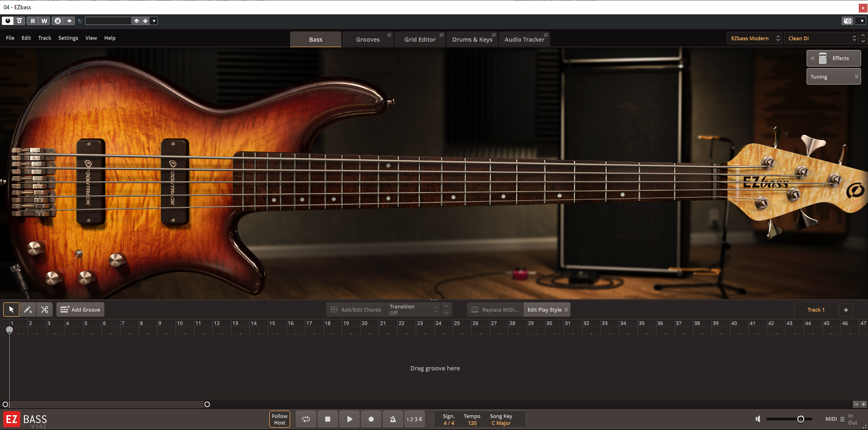Image resolution: width=868 pixels, height=430 pixels.
Task: Open the View menu
Action: (x=91, y=38)
